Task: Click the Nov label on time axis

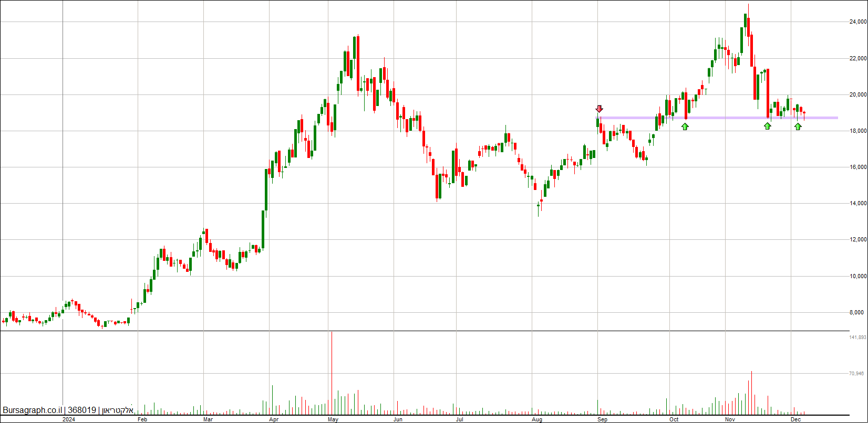Action: [x=730, y=420]
